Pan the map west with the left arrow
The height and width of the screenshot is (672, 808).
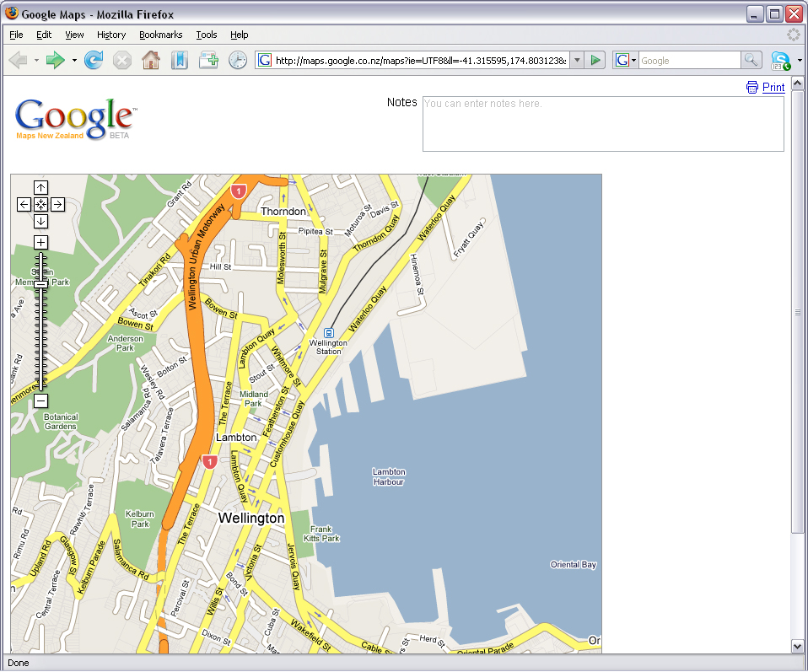coord(24,204)
